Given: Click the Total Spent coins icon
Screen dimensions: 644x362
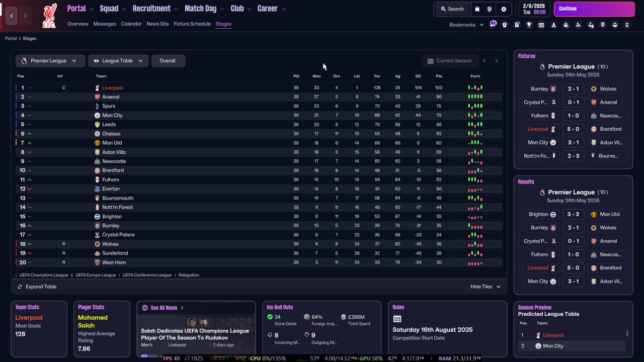Looking at the screenshot, I should pos(344,317).
